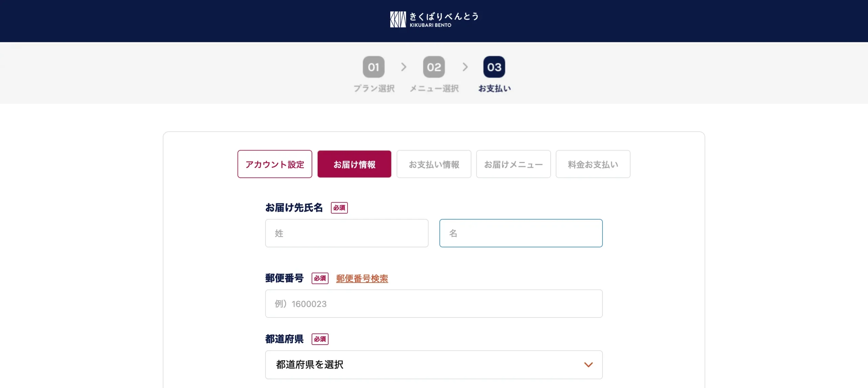Open the 都道府県を選択 dropdown
The image size is (868, 388).
[x=434, y=365]
